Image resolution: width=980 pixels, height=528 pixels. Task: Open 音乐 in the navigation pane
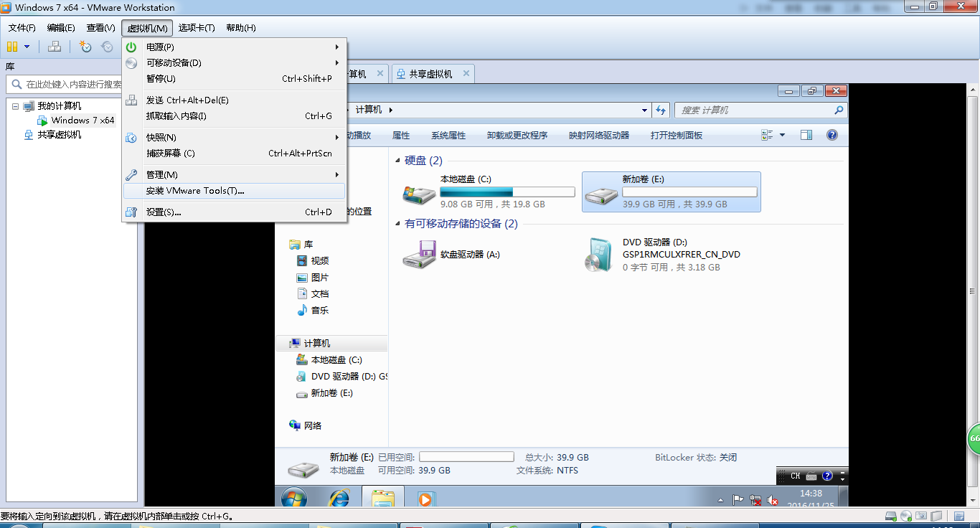click(313, 310)
